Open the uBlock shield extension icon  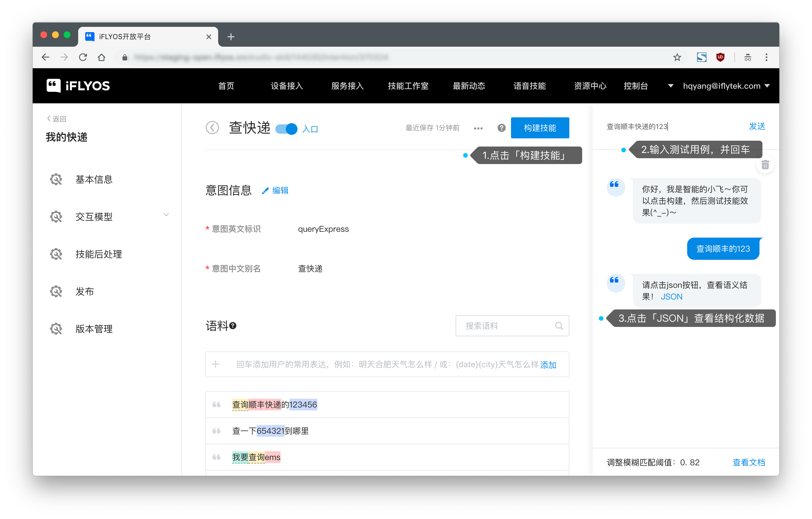[720, 58]
